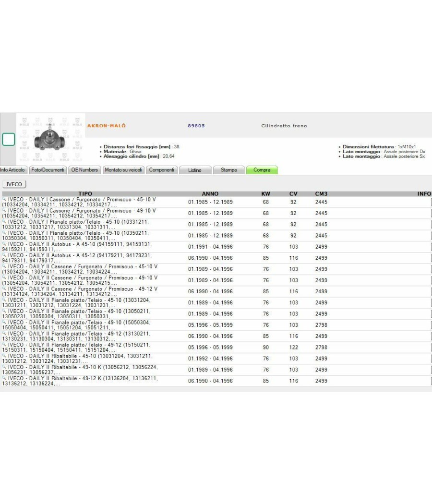Open the Info Articolo tab
432x504 pixels.
coord(12,170)
